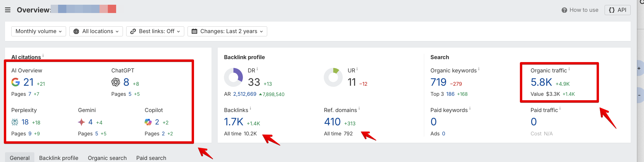Click the Perplexity logo icon
644x162 pixels.
[x=15, y=122]
